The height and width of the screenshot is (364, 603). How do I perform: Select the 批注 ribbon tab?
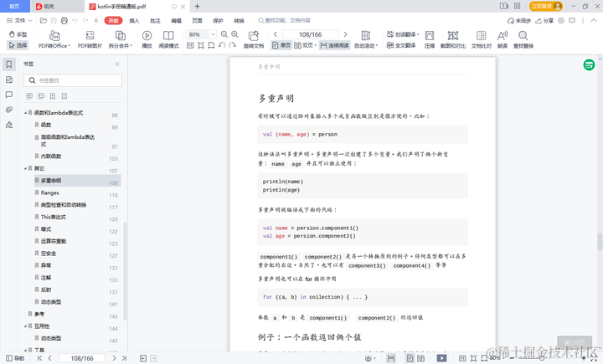[156, 20]
